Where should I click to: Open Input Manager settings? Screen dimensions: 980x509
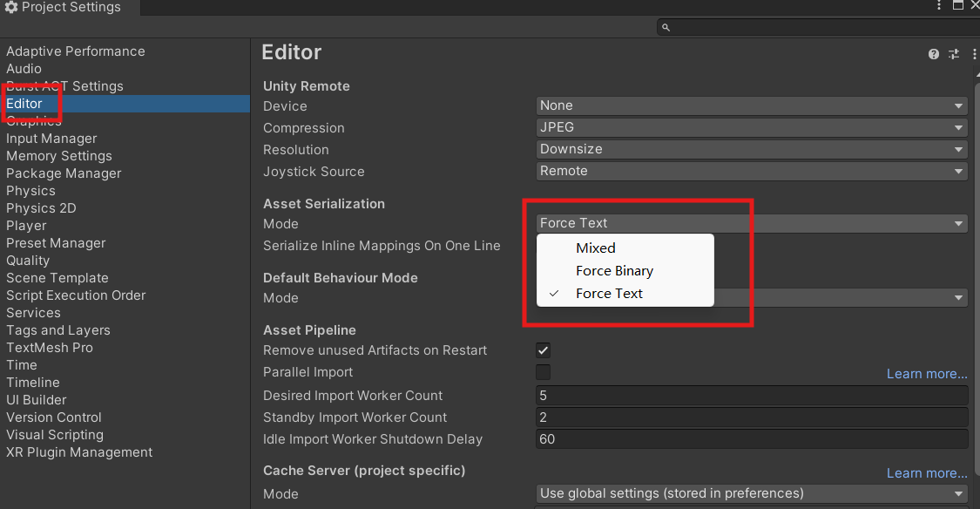point(52,139)
